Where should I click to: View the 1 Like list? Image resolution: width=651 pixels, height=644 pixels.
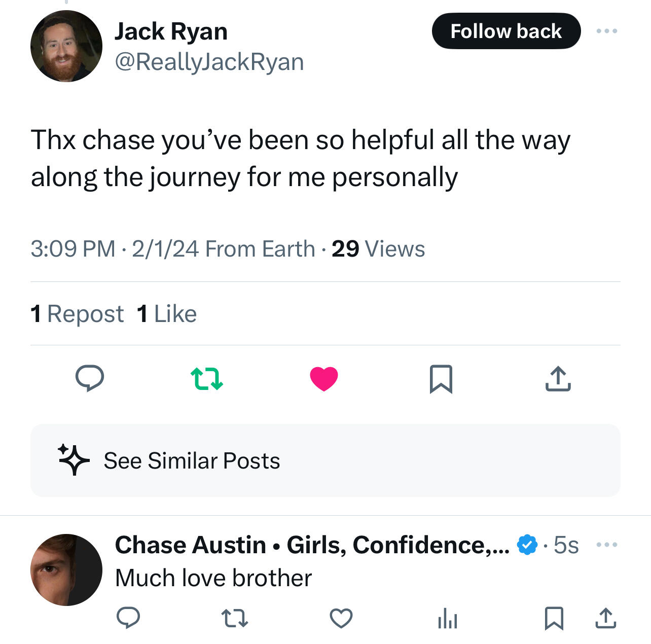click(x=167, y=314)
